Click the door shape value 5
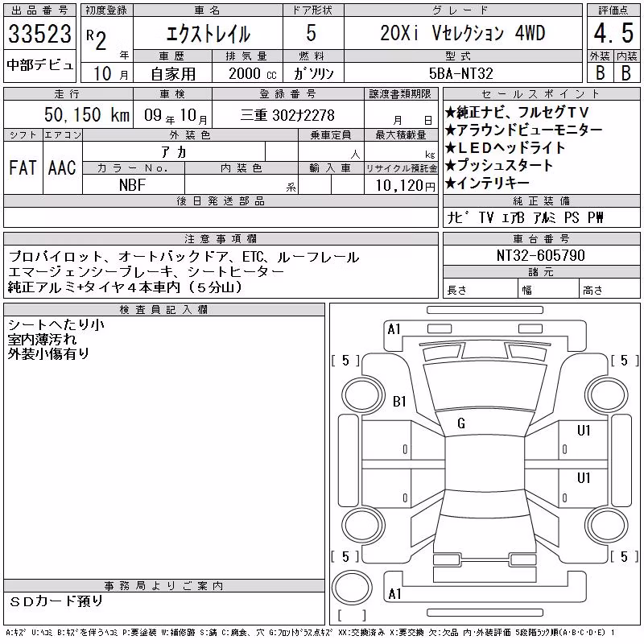The image size is (644, 644). 312,33
